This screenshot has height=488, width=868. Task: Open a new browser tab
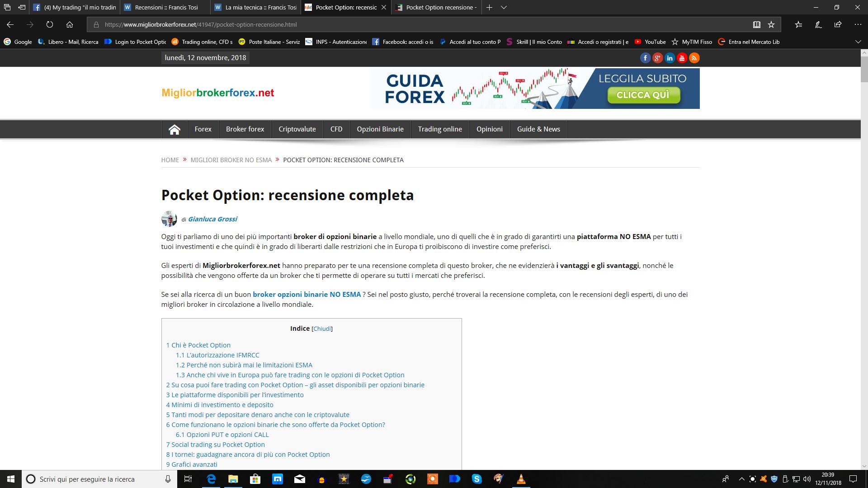[489, 7]
